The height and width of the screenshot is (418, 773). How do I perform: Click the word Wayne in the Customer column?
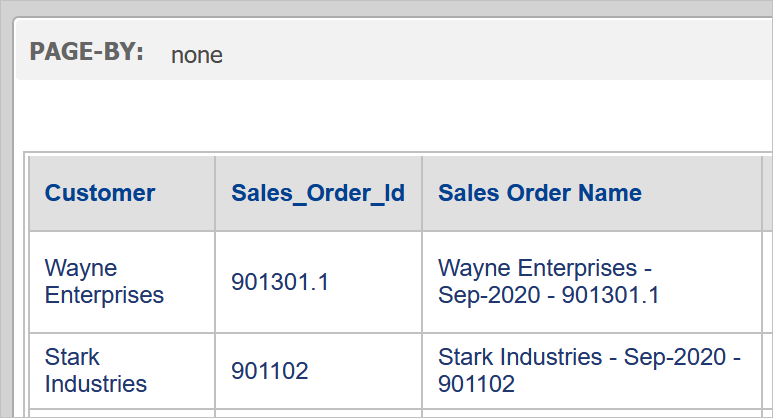[81, 269]
